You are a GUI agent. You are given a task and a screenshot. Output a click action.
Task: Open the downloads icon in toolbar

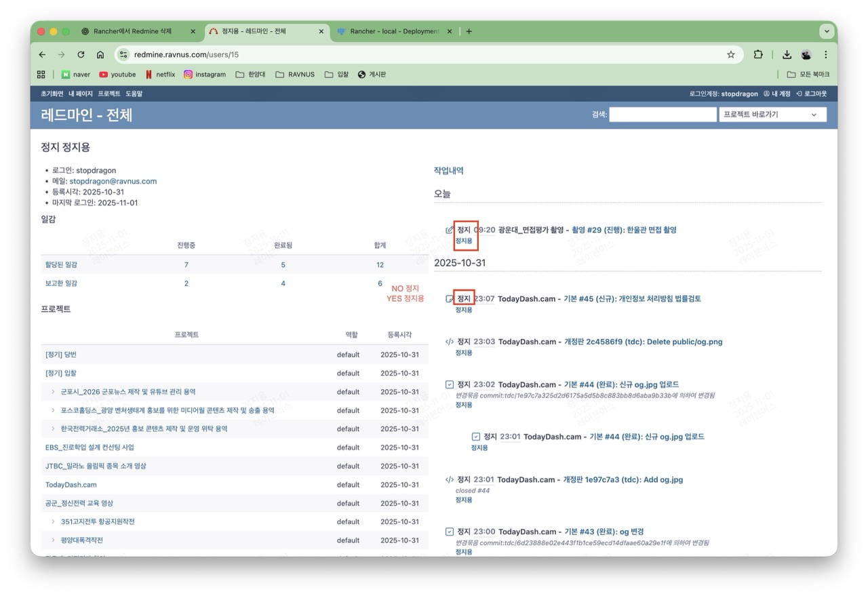click(787, 55)
